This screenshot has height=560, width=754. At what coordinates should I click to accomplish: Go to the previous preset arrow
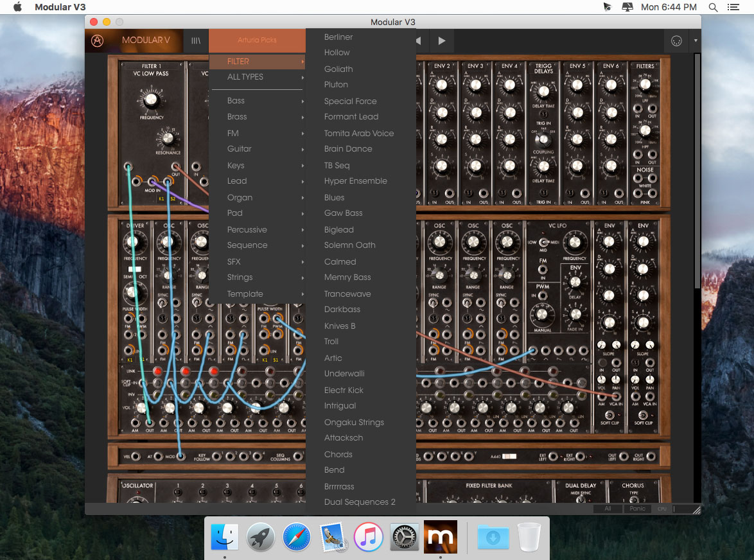[x=418, y=41]
